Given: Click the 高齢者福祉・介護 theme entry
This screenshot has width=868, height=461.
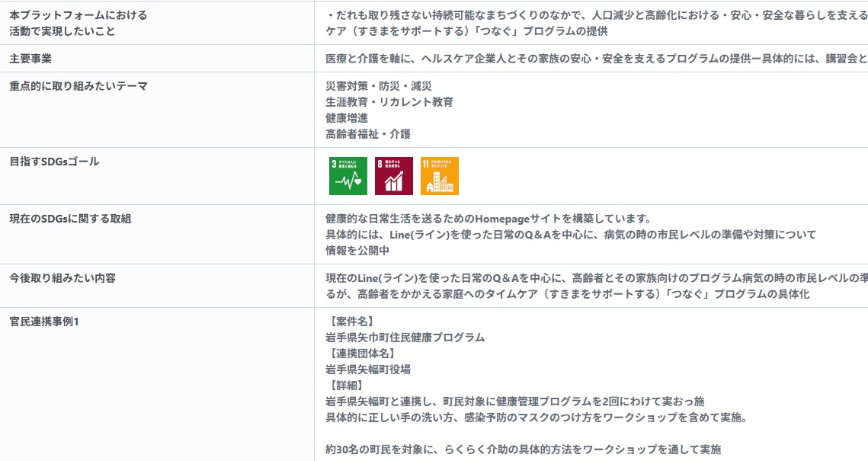Looking at the screenshot, I should [368, 134].
